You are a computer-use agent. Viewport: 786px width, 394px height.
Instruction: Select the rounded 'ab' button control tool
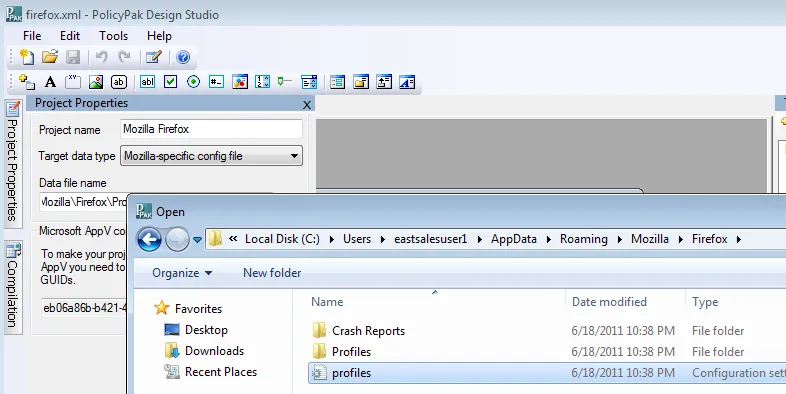119,82
